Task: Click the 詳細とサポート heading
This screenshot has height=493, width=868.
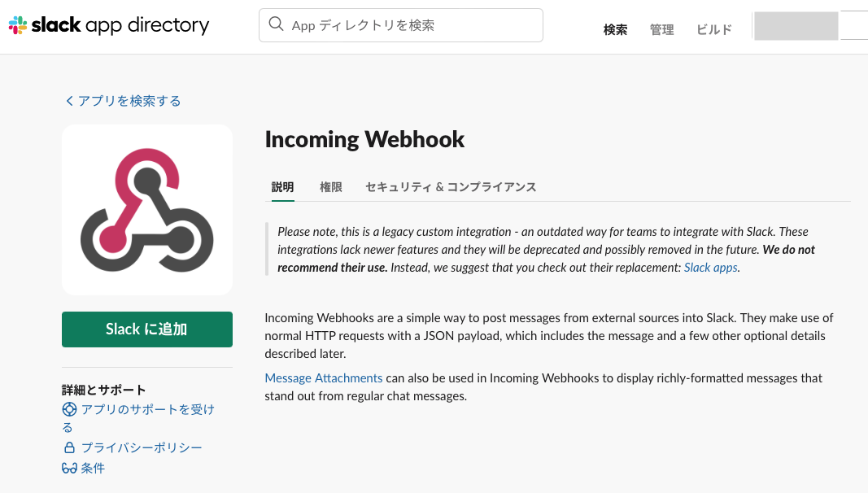Action: click(103, 390)
